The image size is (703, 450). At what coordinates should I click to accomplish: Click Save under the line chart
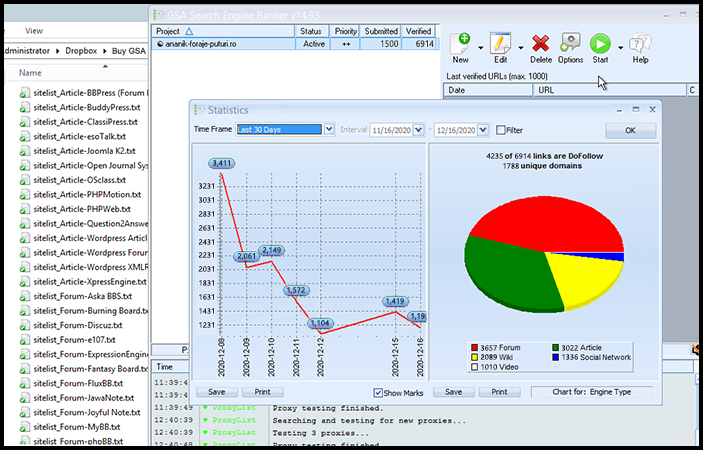217,392
